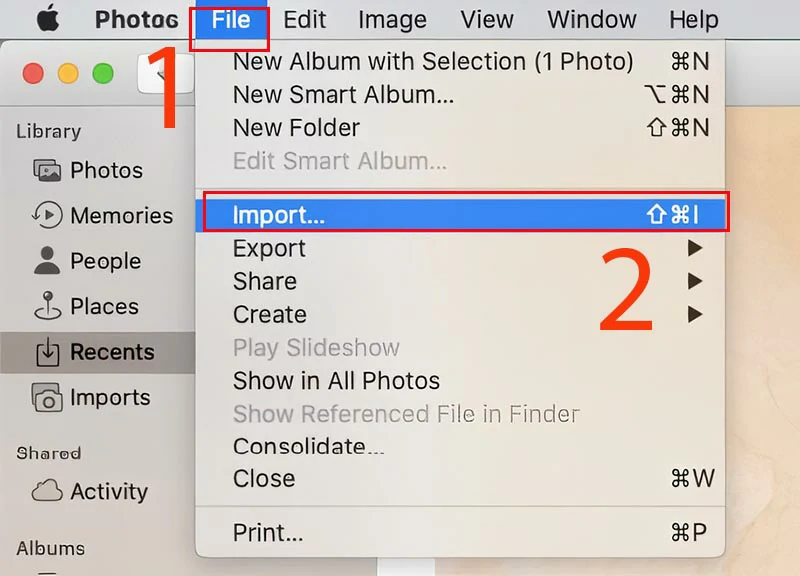
Task: Select the Recents download icon
Action: click(x=47, y=351)
